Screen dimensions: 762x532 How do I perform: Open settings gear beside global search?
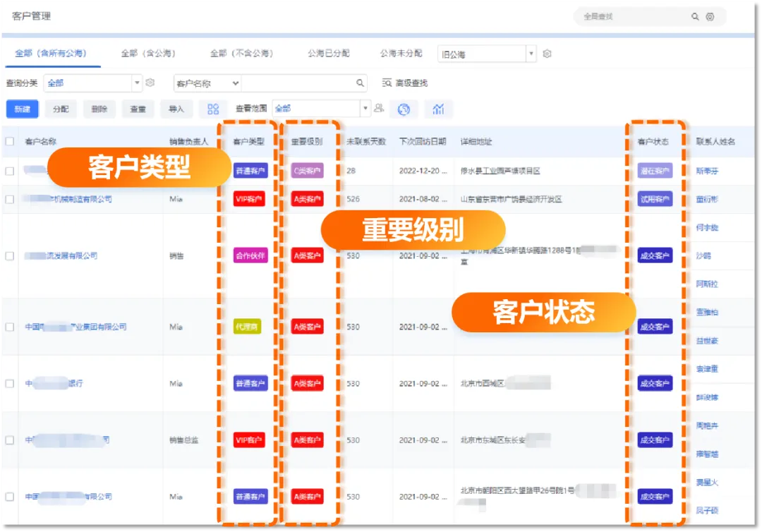pos(710,17)
